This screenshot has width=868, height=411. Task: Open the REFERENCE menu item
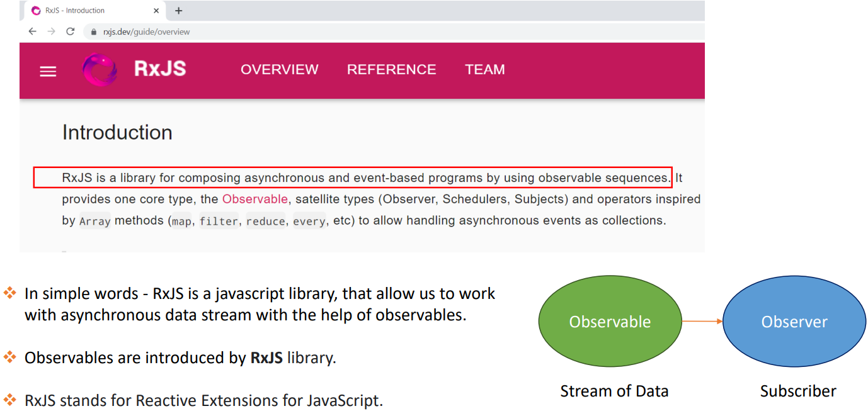(392, 70)
